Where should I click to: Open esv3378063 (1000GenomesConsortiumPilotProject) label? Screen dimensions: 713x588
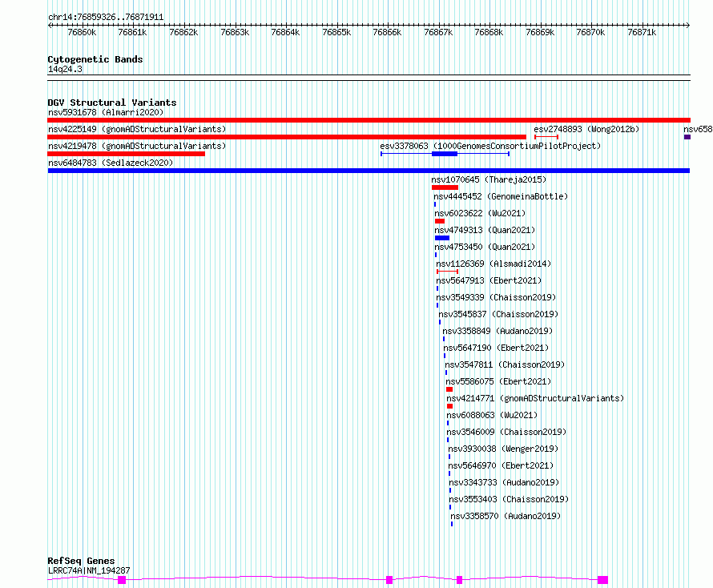490,146
